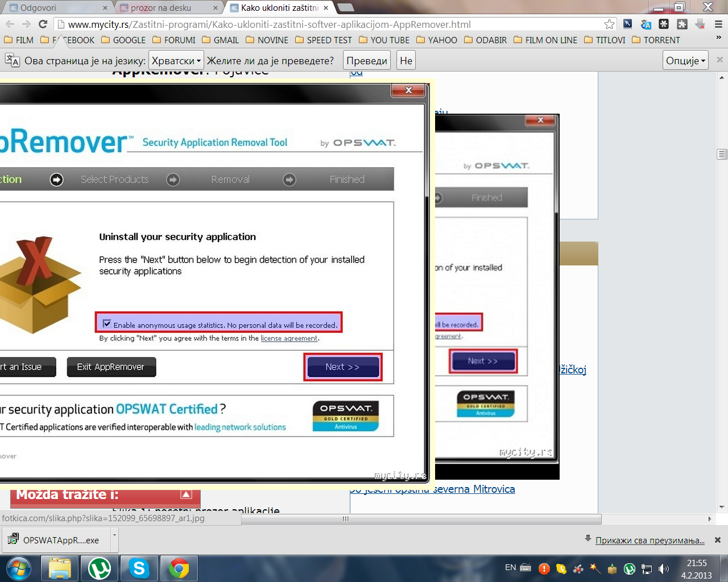Viewport: 728px width, 582px height.
Task: Decline translation with the Не button
Action: pos(406,60)
